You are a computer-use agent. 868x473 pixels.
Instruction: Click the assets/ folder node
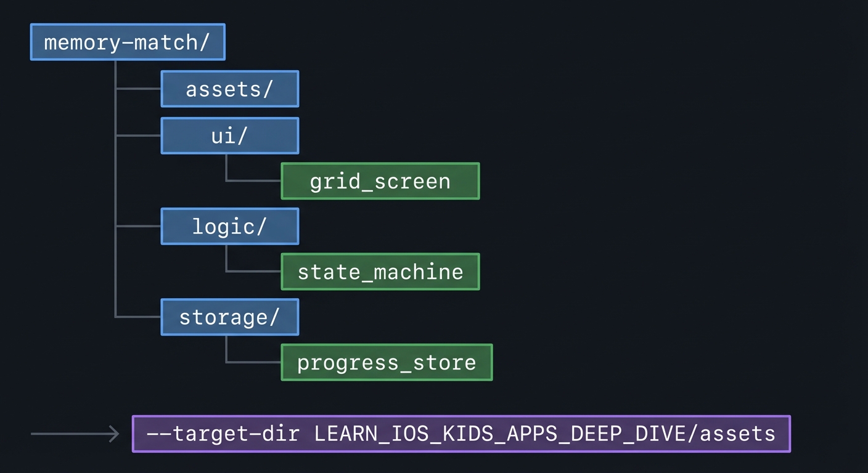(229, 89)
